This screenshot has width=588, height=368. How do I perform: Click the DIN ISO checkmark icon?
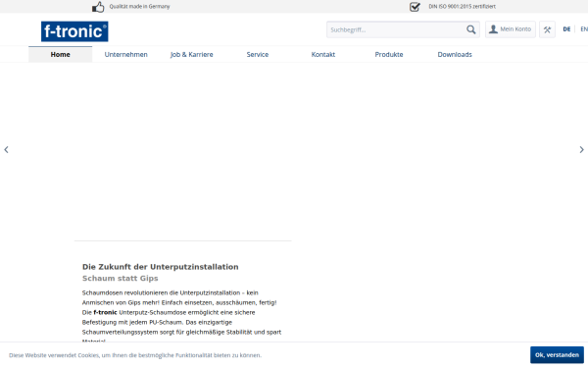(x=415, y=7)
